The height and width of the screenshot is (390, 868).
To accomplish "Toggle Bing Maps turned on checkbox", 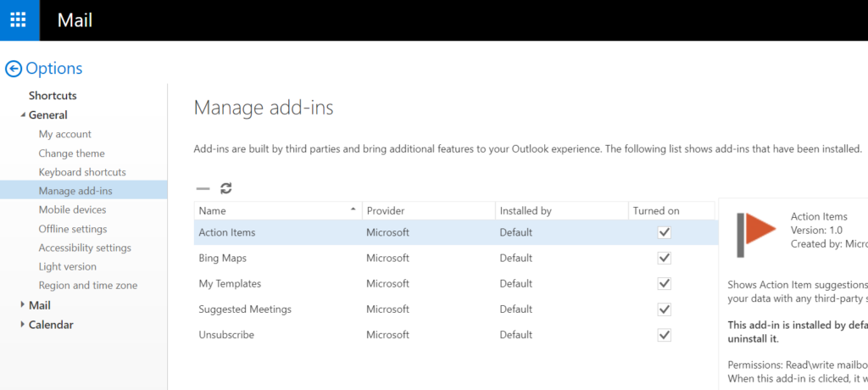I will point(665,258).
